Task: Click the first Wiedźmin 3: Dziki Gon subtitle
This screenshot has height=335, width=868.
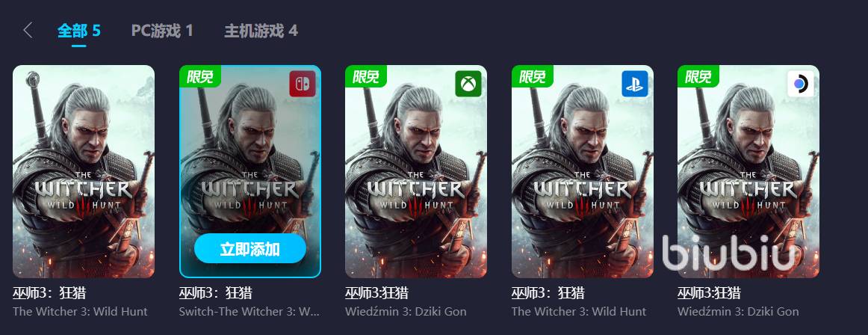Action: point(406,312)
